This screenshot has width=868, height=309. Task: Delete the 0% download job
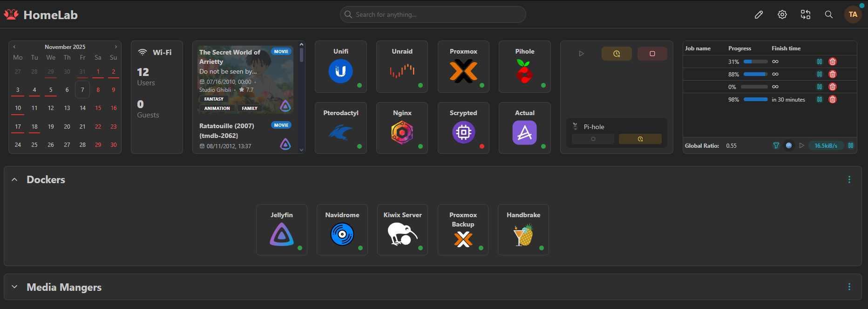pyautogui.click(x=833, y=87)
